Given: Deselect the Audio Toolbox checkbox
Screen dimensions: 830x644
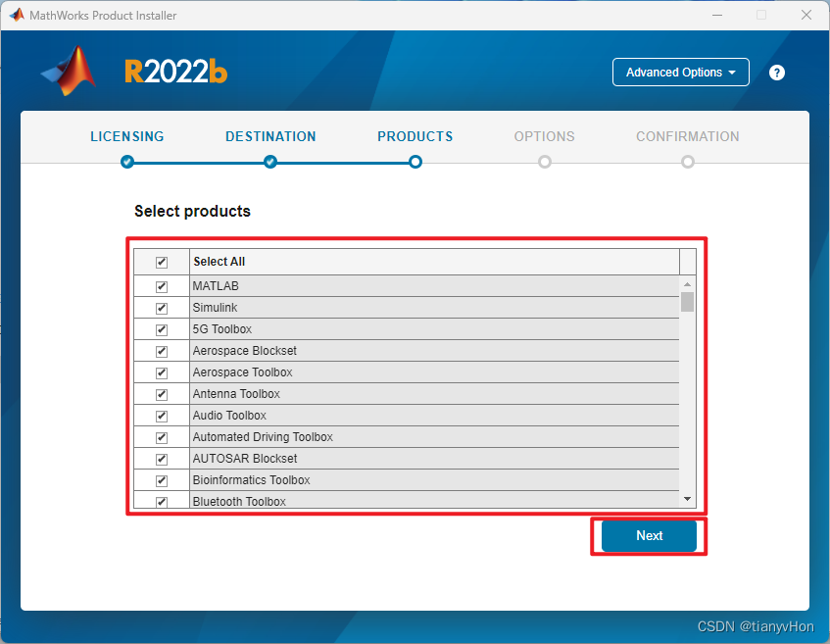Looking at the screenshot, I should click(162, 416).
